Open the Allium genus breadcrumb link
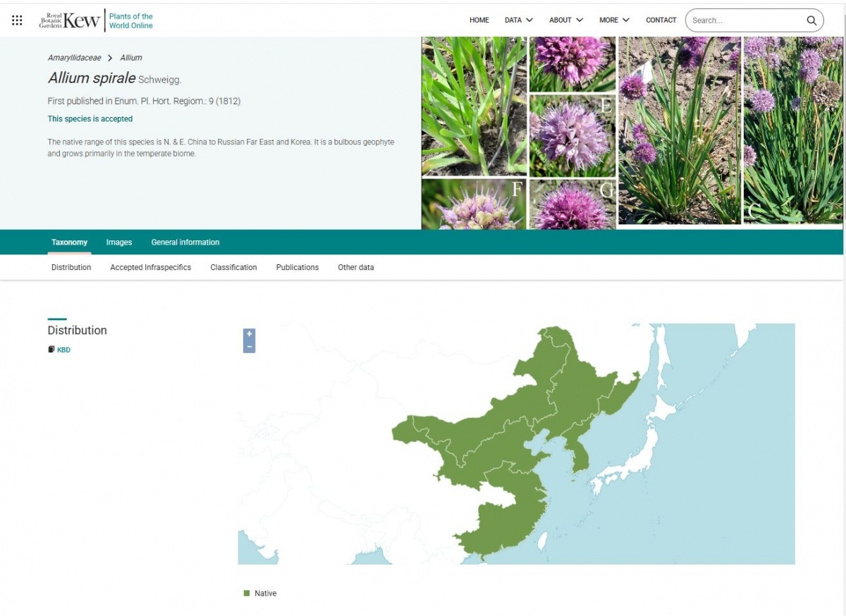This screenshot has height=616, width=846. (x=131, y=58)
